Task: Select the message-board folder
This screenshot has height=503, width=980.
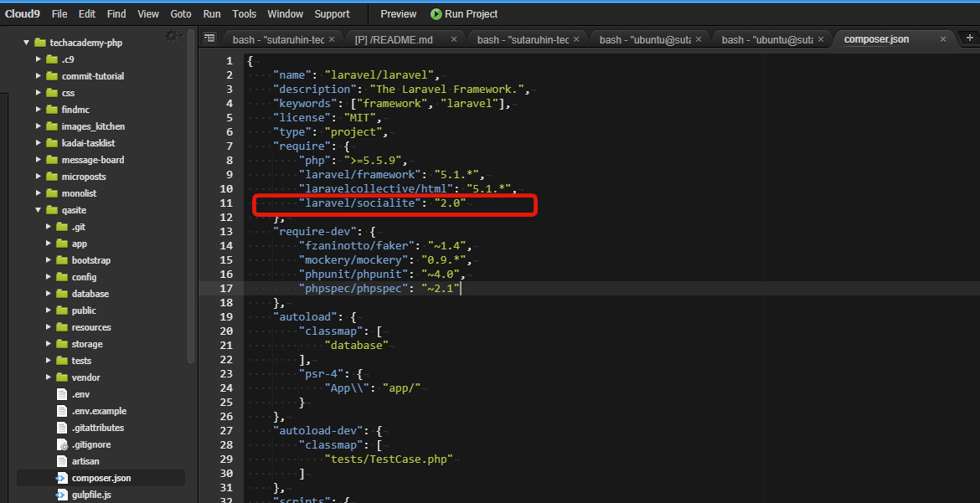Action: pyautogui.click(x=92, y=160)
